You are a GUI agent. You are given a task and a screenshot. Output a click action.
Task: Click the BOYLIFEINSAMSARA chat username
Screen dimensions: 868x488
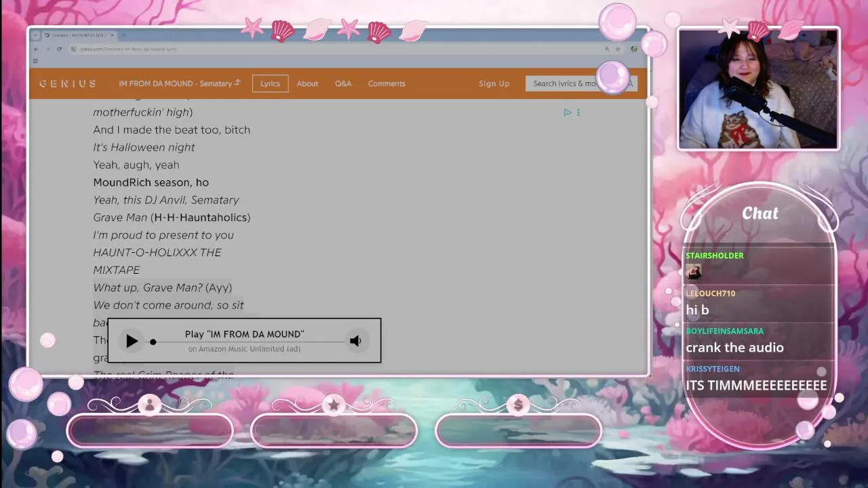(725, 331)
